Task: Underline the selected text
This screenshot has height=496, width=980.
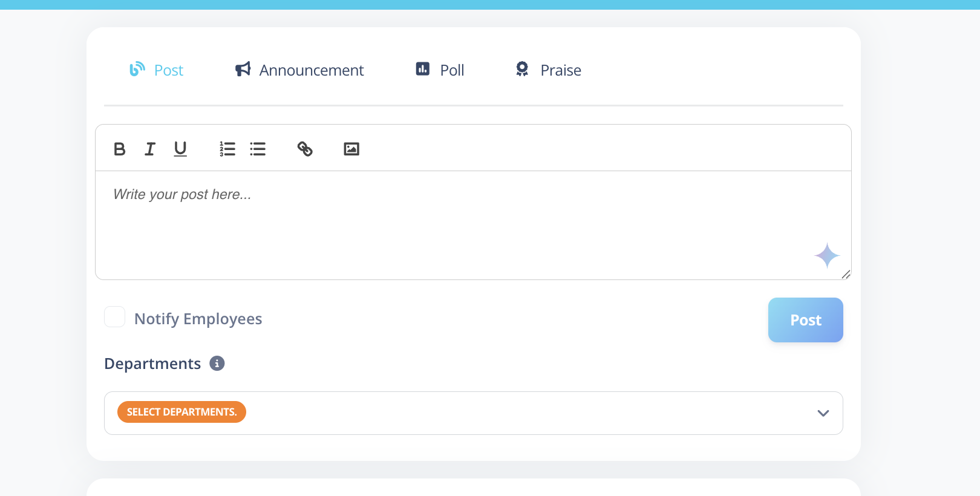Action: pos(180,149)
